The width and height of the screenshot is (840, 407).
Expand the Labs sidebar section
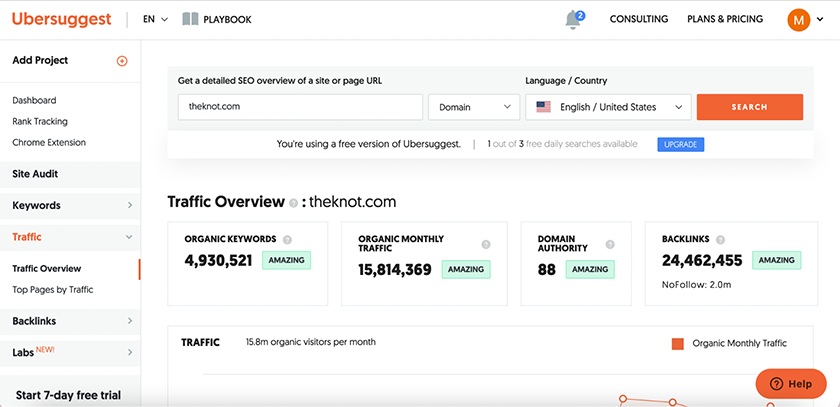[x=70, y=352]
